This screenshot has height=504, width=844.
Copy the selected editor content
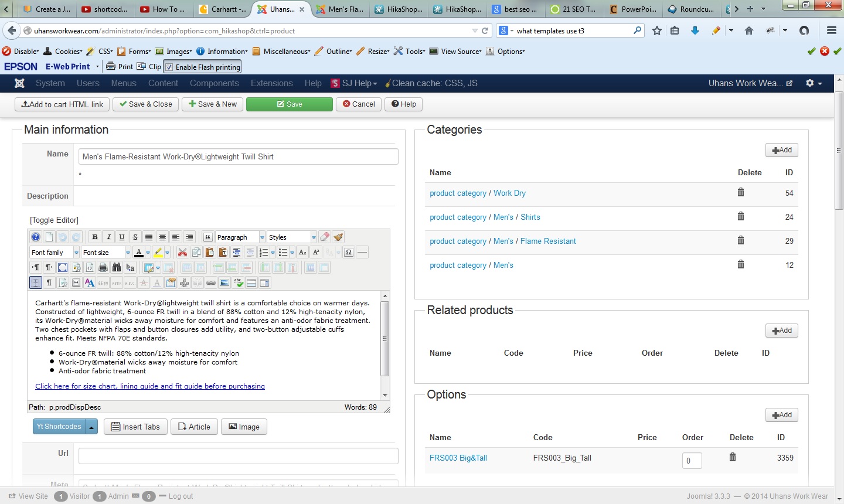(196, 253)
